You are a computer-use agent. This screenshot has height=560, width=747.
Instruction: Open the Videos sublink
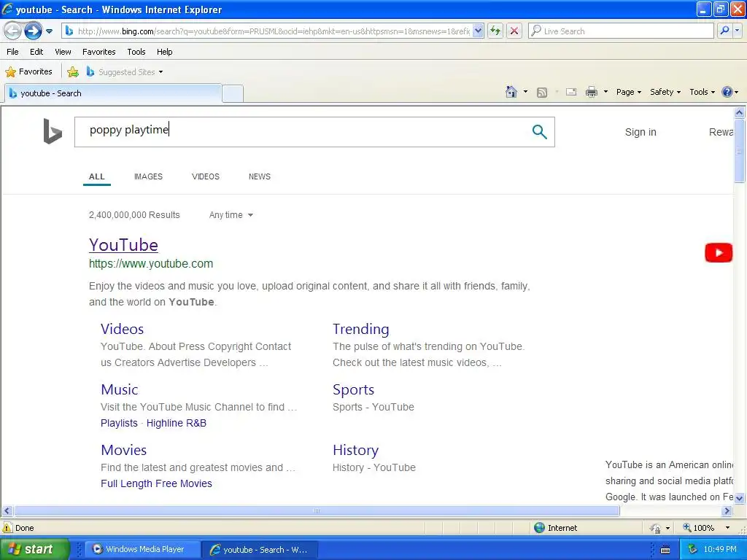tap(122, 329)
